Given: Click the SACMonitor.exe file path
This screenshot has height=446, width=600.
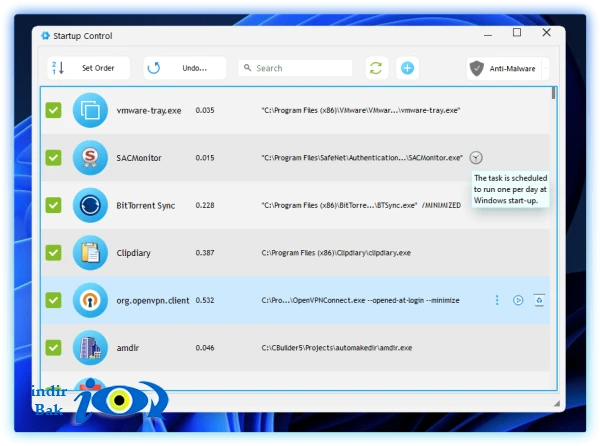Looking at the screenshot, I should tap(362, 158).
